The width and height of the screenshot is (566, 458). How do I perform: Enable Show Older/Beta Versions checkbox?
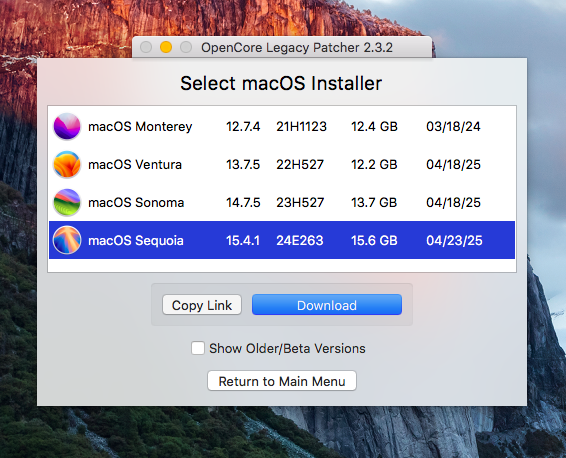pos(198,348)
